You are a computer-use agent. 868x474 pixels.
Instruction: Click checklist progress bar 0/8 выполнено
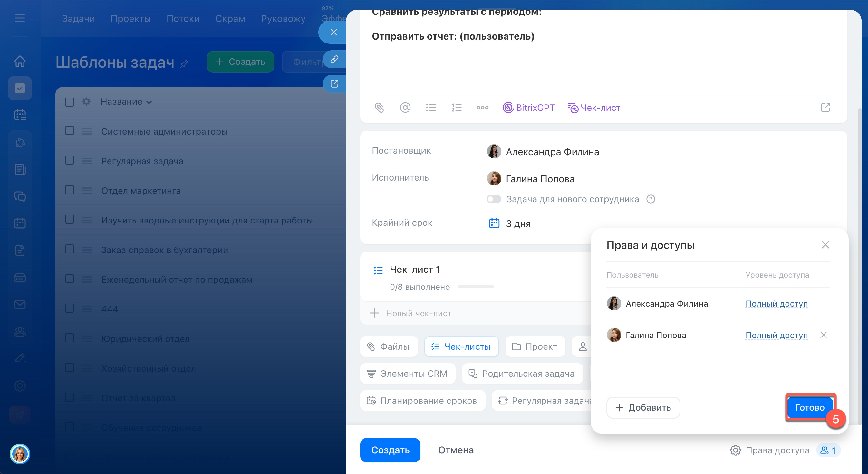click(476, 287)
